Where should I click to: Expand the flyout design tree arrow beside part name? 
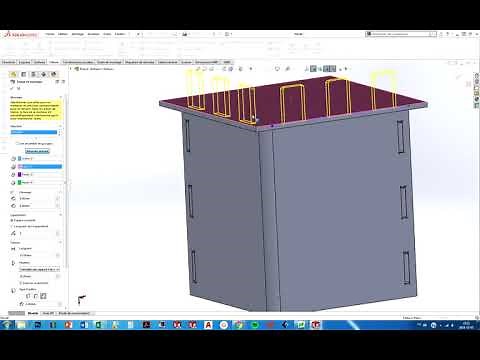pyautogui.click(x=71, y=69)
